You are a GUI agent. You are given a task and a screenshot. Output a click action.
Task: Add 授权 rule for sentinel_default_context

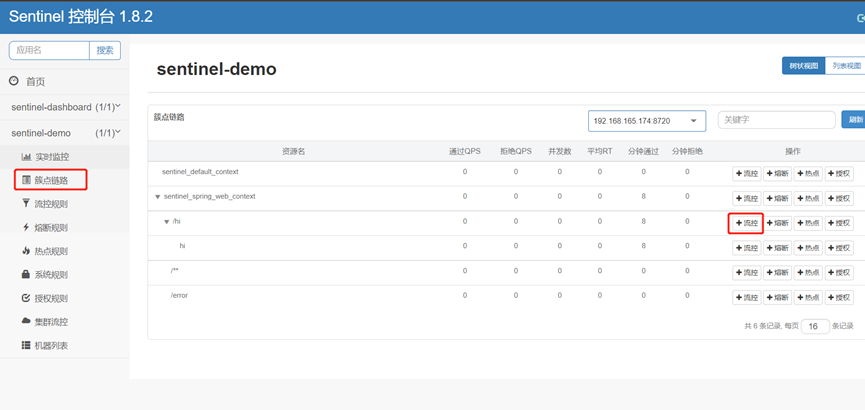click(x=839, y=174)
